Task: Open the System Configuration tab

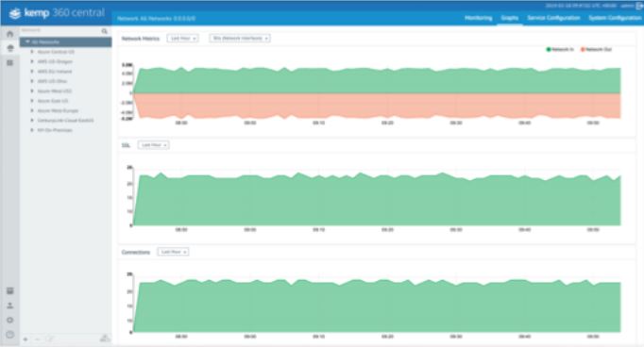Action: pos(615,18)
